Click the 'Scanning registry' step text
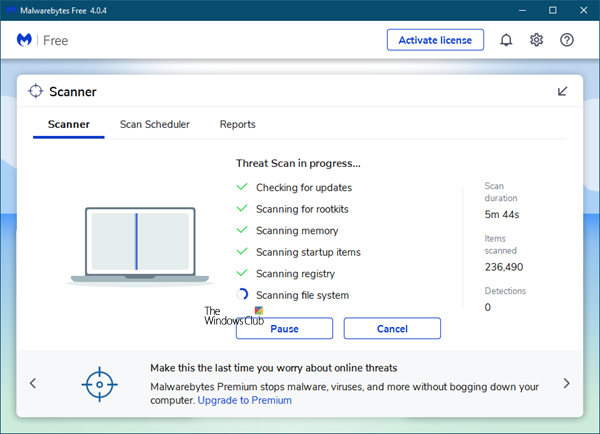The height and width of the screenshot is (434, 600). [x=295, y=274]
